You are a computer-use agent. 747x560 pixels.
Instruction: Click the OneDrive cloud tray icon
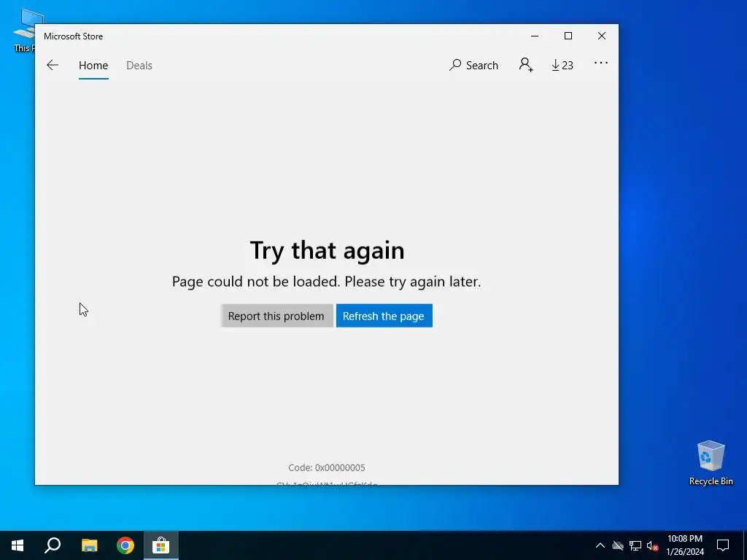[x=618, y=545]
